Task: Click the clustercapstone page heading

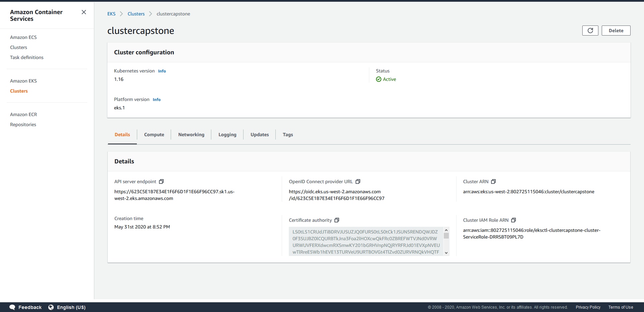Action: pos(141,31)
